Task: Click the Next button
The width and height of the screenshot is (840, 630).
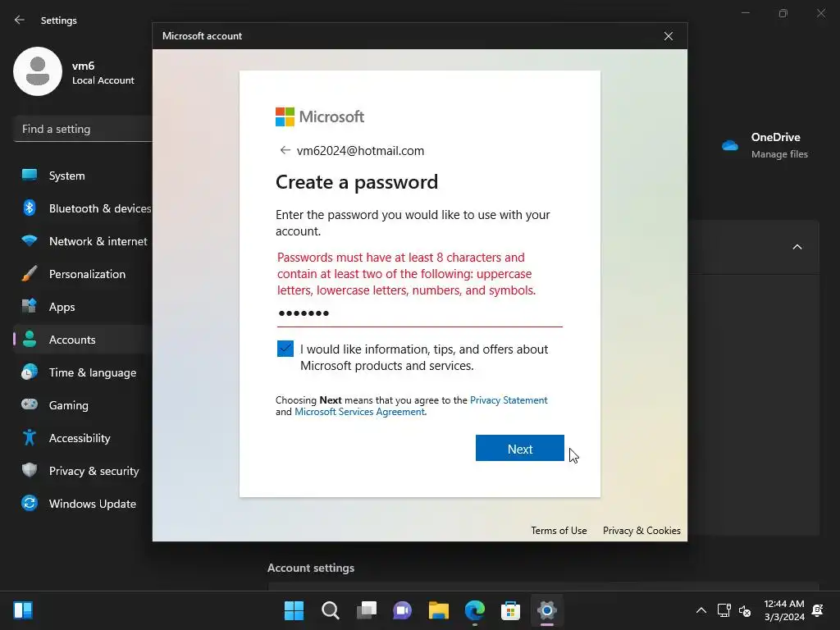Action: click(519, 448)
